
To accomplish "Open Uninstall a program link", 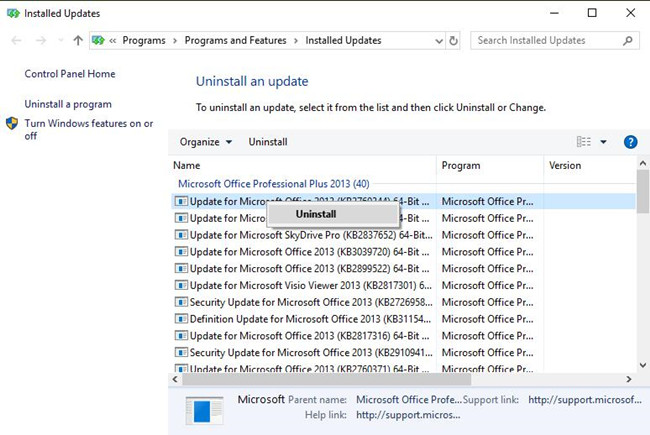I will click(x=68, y=104).
